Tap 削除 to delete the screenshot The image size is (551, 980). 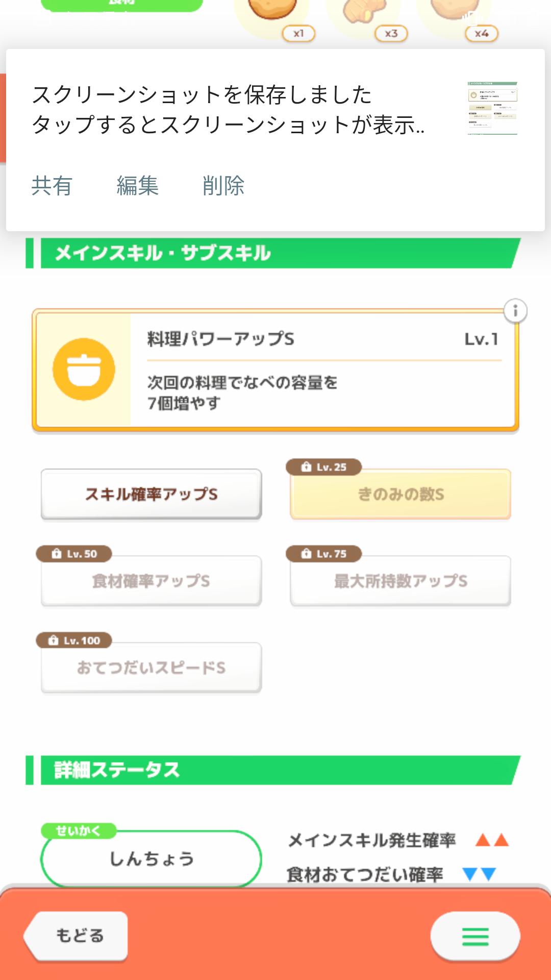coord(223,186)
